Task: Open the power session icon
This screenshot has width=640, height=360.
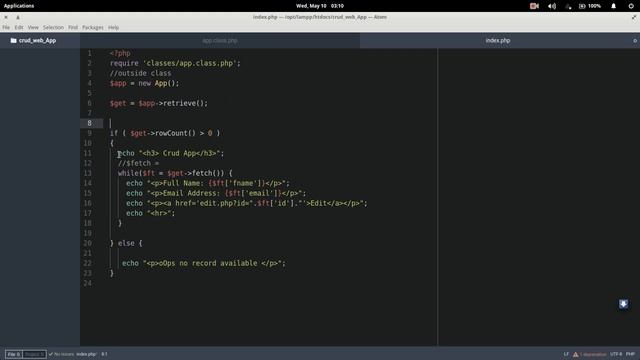Action: click(631, 6)
